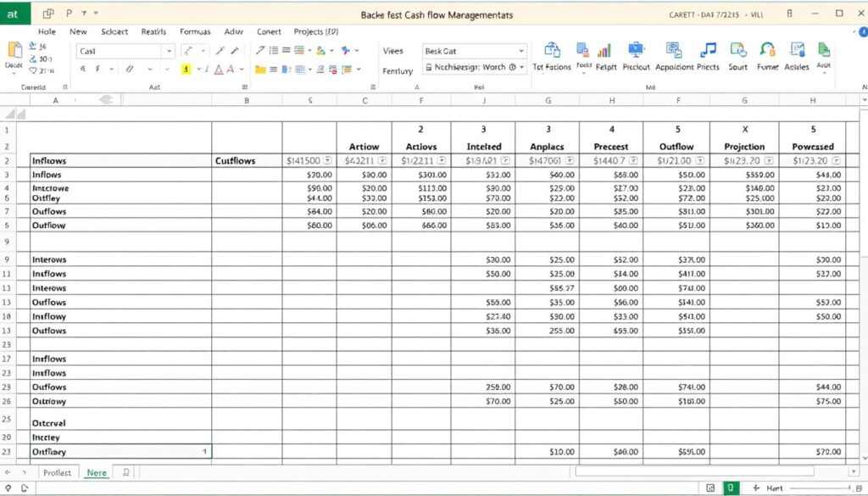868x496 pixels.
Task: Click the Pieclout presentation icon
Action: pyautogui.click(x=636, y=49)
